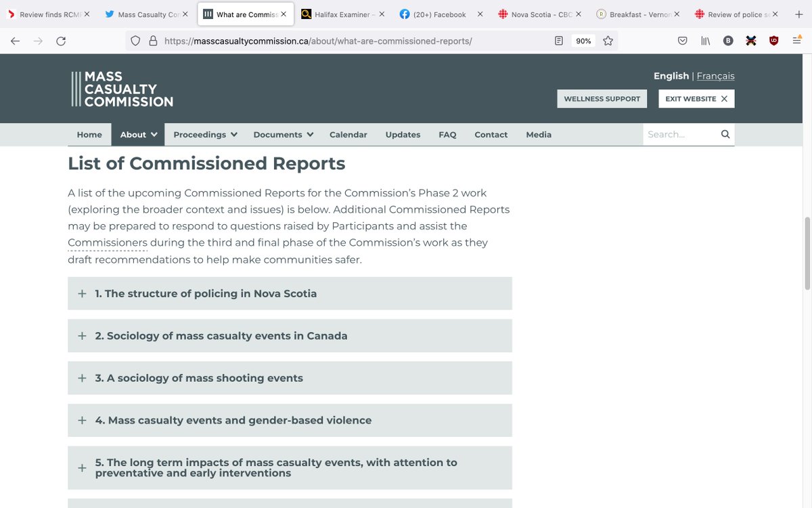Click the Commissioners glossary link
The width and height of the screenshot is (812, 508).
[x=108, y=242]
